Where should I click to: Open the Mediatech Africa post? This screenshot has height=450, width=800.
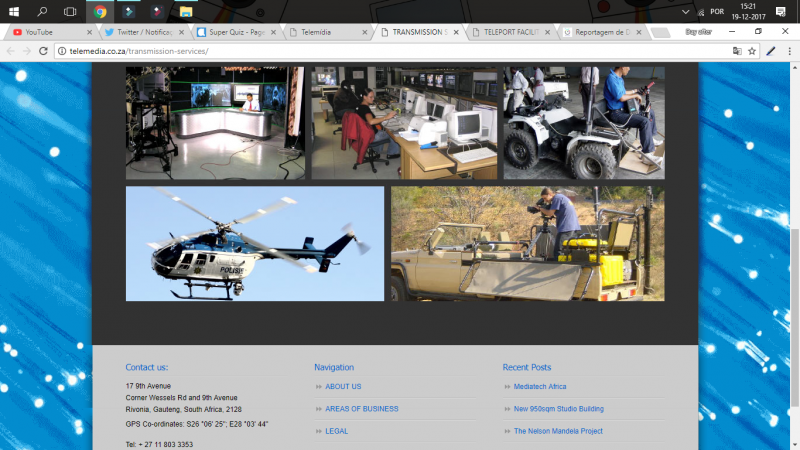click(540, 387)
